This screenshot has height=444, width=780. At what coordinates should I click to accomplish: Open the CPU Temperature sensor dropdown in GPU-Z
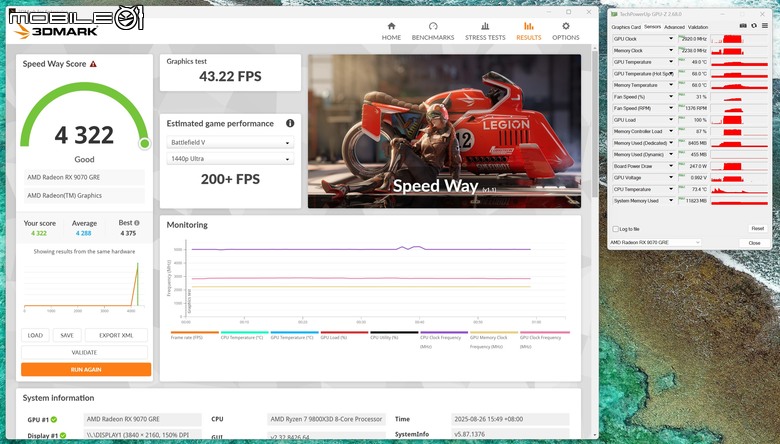[x=671, y=189]
